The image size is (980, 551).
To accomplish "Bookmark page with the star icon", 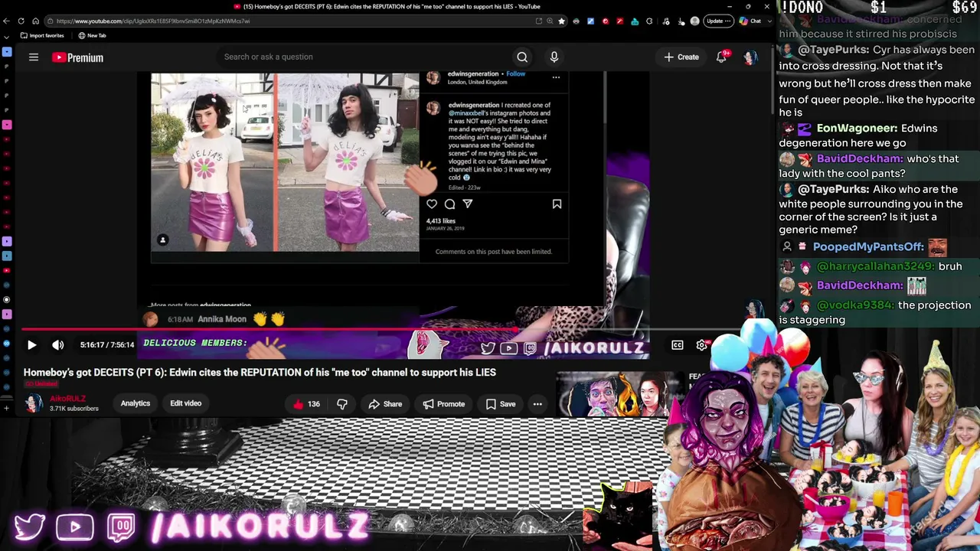I will [x=561, y=21].
